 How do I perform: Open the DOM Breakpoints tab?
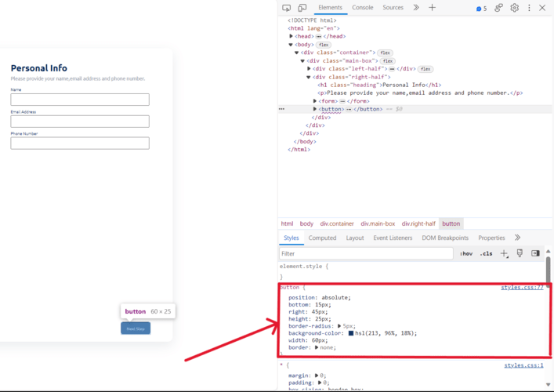click(x=445, y=238)
